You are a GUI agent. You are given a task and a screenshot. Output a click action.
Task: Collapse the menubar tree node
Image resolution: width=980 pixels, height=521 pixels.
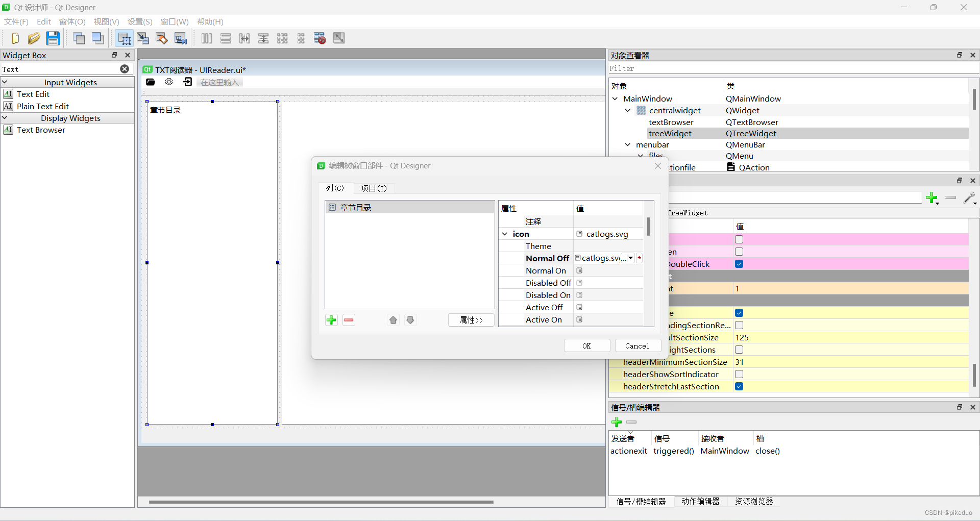pyautogui.click(x=628, y=144)
